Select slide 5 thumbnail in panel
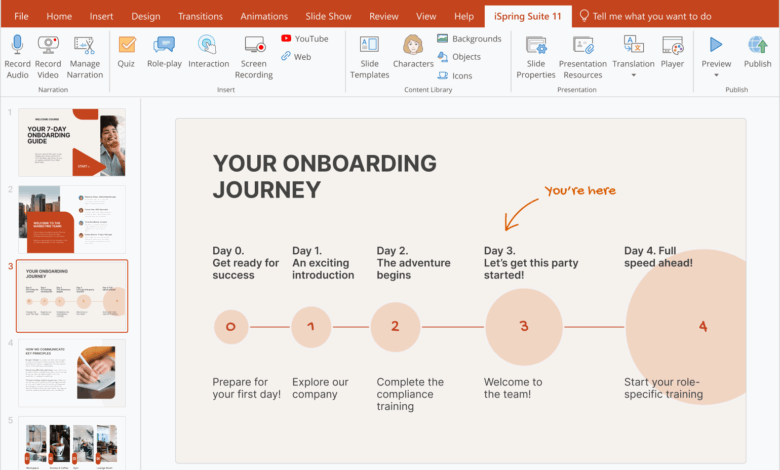This screenshot has width=780, height=470. click(x=72, y=443)
